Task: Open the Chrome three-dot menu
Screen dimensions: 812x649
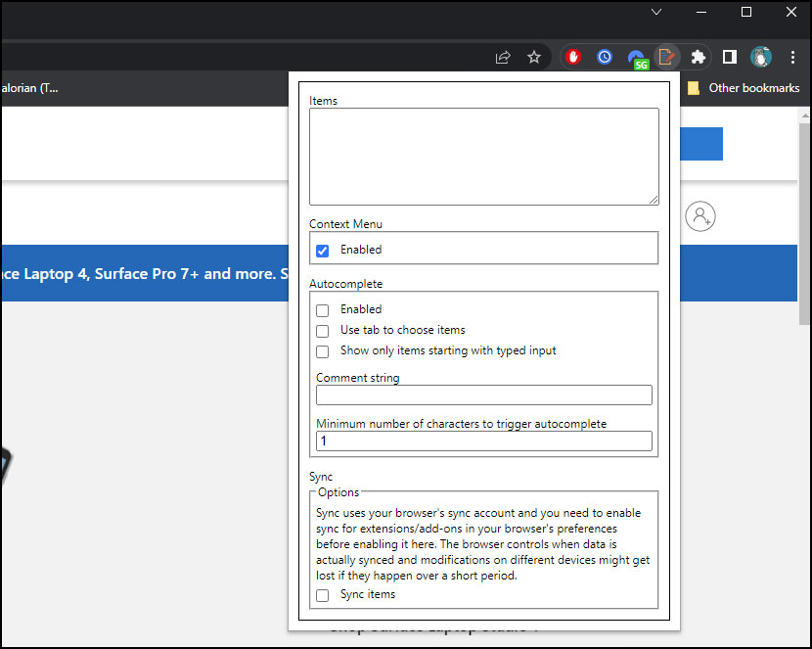Action: coord(793,57)
